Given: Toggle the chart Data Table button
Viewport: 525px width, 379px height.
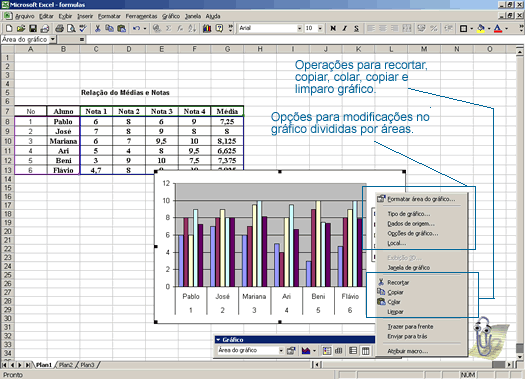Looking at the screenshot, I should click(x=339, y=351).
